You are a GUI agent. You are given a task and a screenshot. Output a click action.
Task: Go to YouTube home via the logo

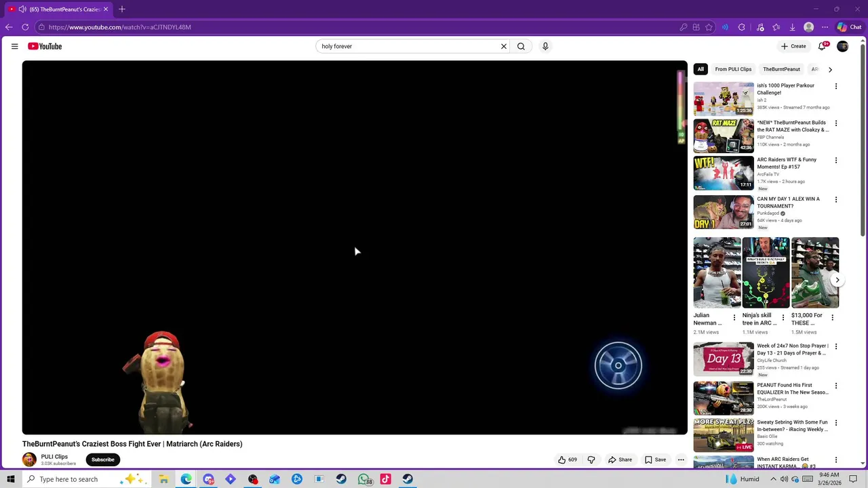(x=45, y=46)
